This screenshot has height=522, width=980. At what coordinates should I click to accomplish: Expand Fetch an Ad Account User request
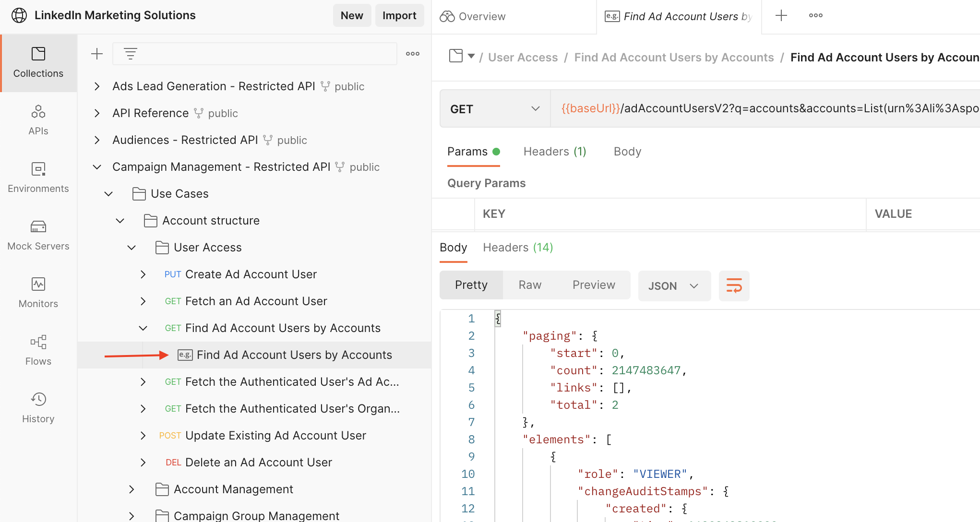(143, 301)
